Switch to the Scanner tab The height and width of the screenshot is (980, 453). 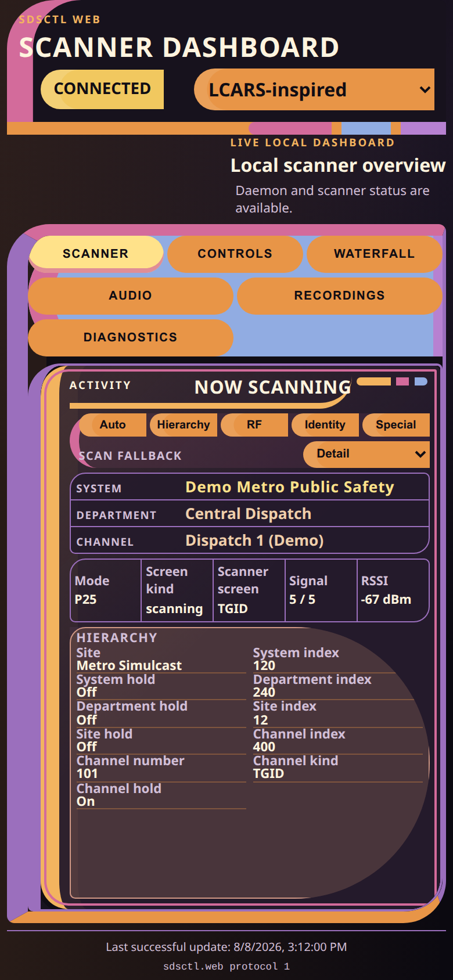pos(96,253)
